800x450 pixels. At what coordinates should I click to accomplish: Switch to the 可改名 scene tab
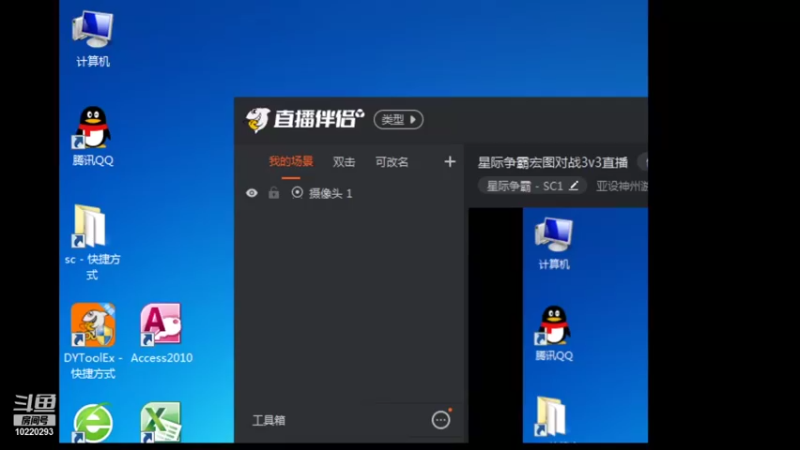point(391,162)
